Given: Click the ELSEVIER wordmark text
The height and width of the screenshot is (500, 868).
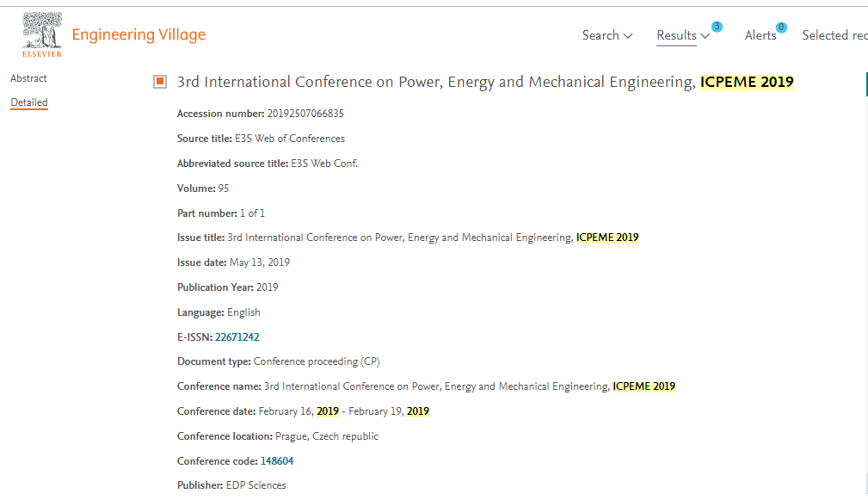Looking at the screenshot, I should [42, 54].
